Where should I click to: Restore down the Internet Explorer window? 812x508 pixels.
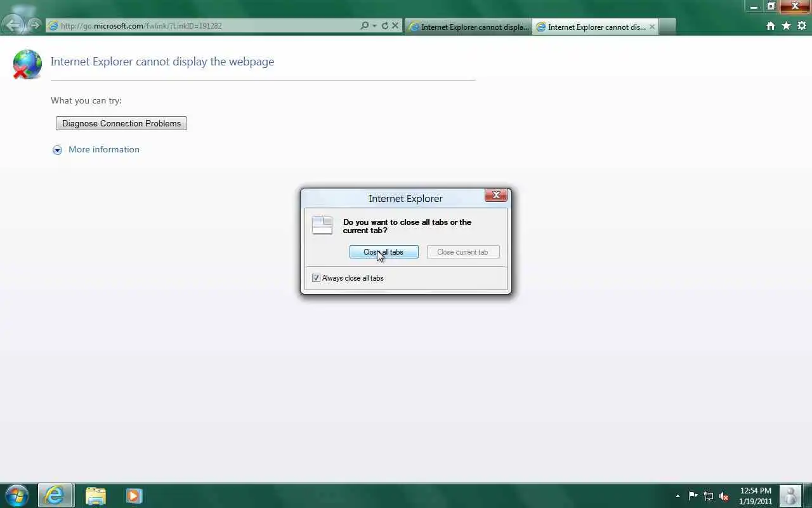pos(771,6)
